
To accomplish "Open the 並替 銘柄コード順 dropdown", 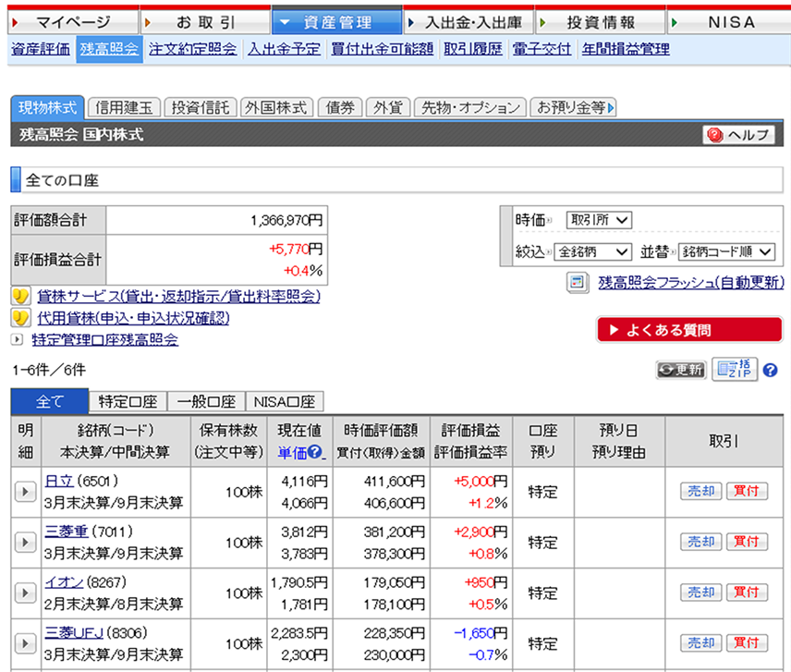I will pos(727,251).
